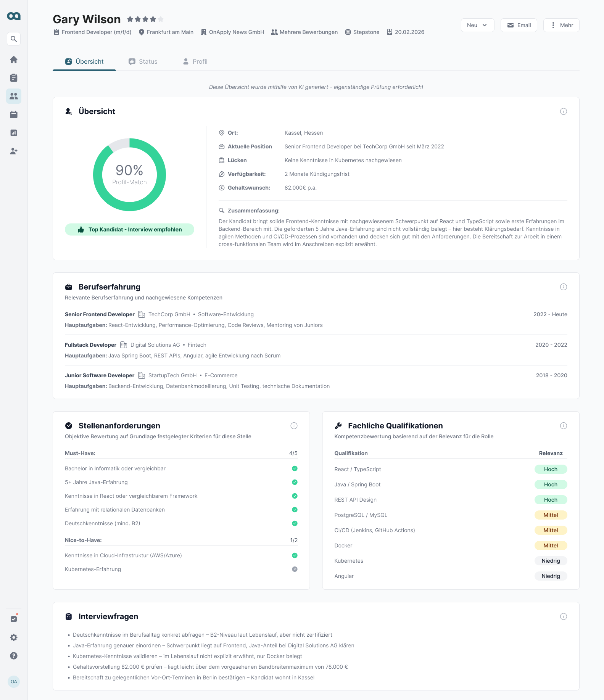Click the Digital Solutions AG company name
This screenshot has width=604, height=700.
(x=155, y=345)
